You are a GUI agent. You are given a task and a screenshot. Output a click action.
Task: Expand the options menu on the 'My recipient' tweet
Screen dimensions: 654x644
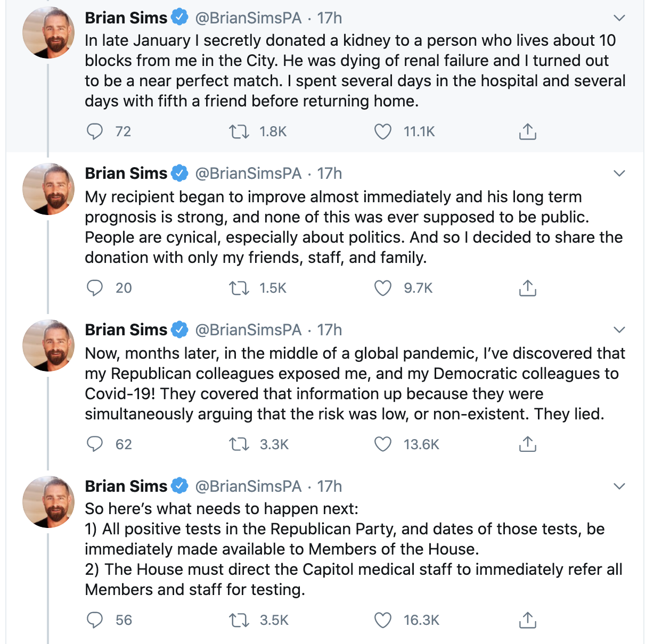pos(619,174)
